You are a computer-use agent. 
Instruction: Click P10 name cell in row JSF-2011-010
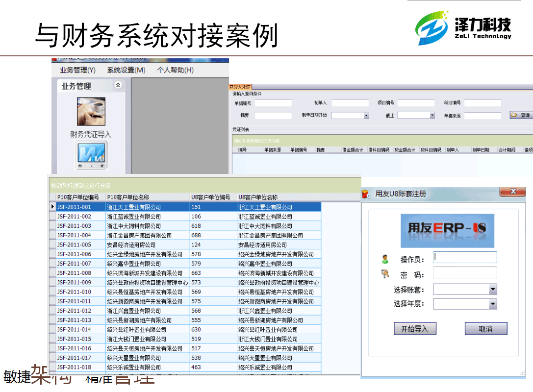(x=148, y=292)
